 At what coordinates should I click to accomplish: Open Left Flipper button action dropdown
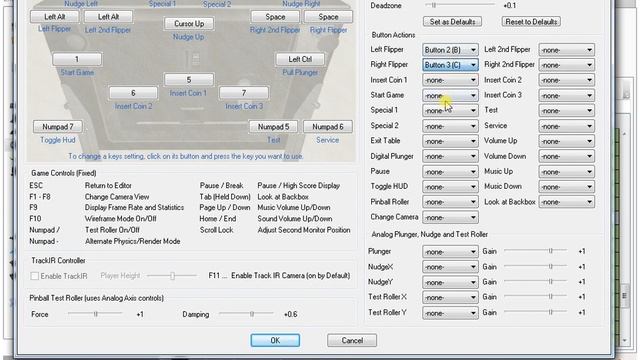point(450,50)
